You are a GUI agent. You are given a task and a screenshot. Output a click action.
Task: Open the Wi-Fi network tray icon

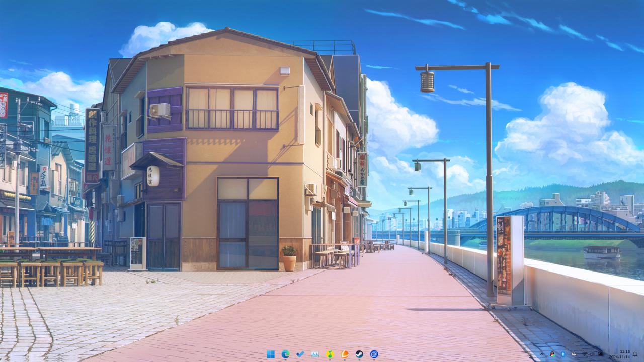[x=585, y=354]
